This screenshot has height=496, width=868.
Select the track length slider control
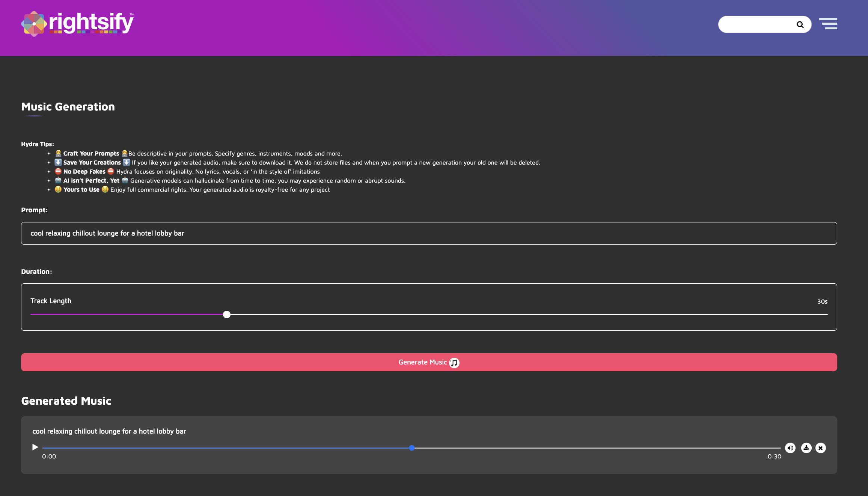[x=226, y=315]
